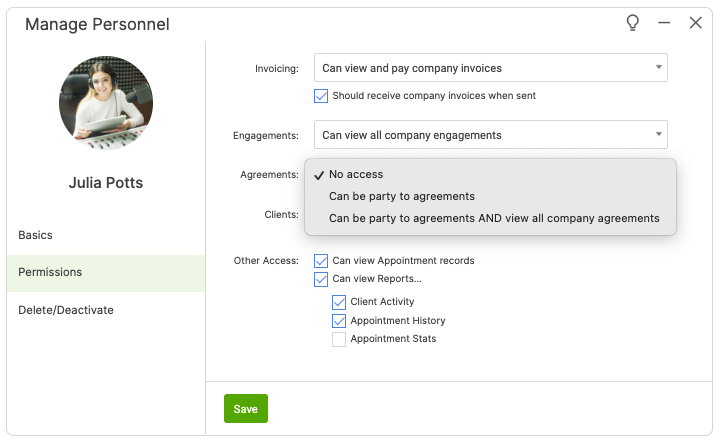Image resolution: width=720 pixels, height=441 pixels.
Task: Choose Can be party to agreements
Action: [x=401, y=196]
